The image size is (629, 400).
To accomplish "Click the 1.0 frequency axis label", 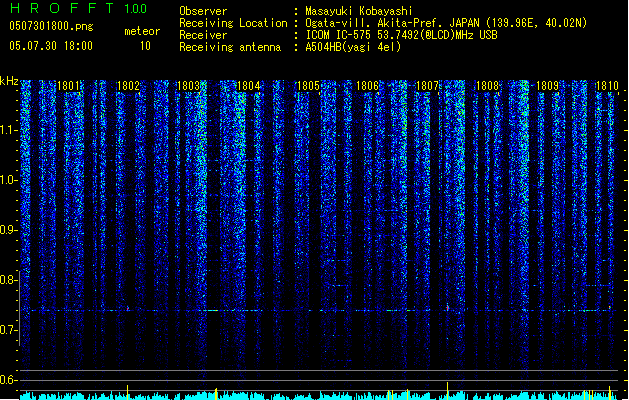I will pyautogui.click(x=9, y=180).
